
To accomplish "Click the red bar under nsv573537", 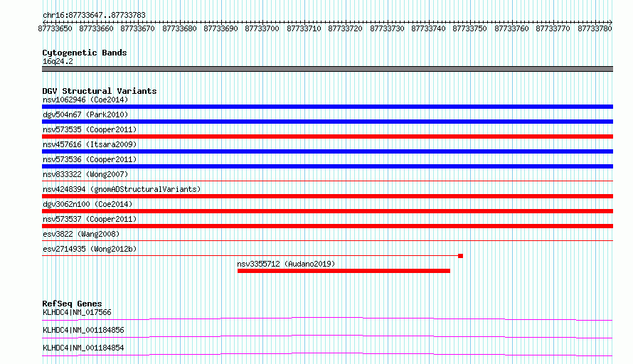I will pyautogui.click(x=327, y=226).
